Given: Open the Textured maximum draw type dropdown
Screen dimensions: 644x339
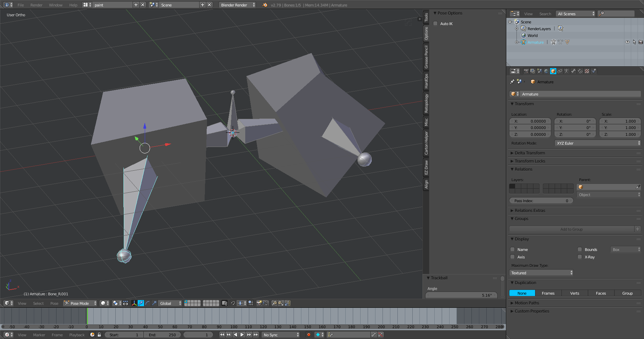Looking at the screenshot, I should [x=541, y=273].
